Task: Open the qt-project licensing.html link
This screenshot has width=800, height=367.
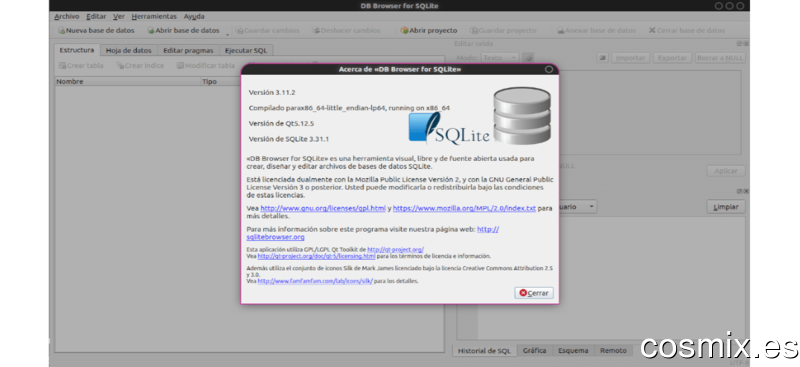Action: click(x=316, y=256)
